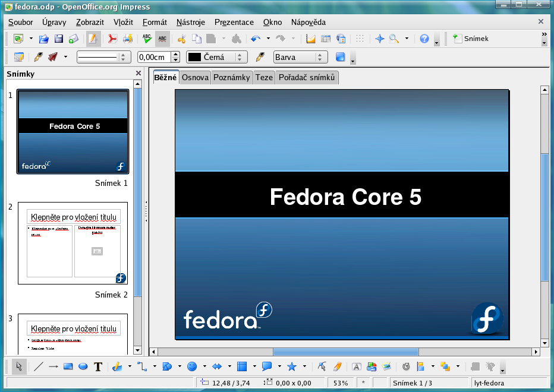This screenshot has height=392, width=554.
Task: Open the Vložit menu
Action: point(123,22)
